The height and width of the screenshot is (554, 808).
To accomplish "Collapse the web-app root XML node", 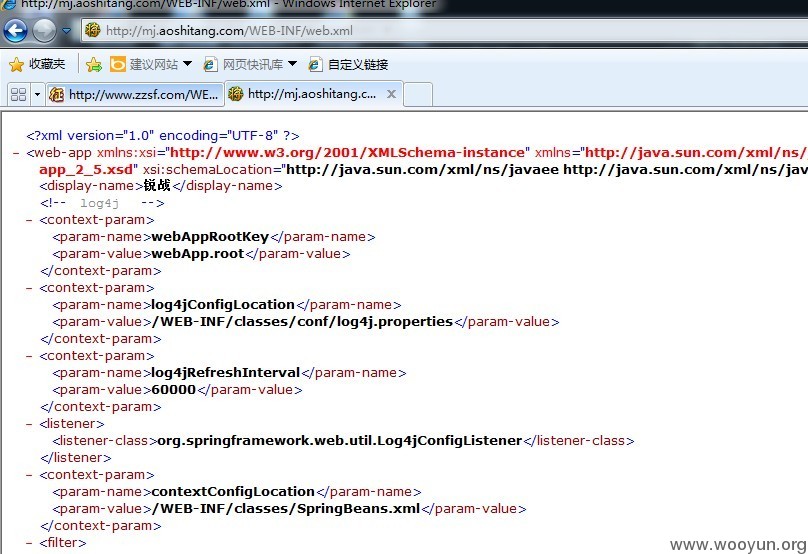I will pos(16,153).
